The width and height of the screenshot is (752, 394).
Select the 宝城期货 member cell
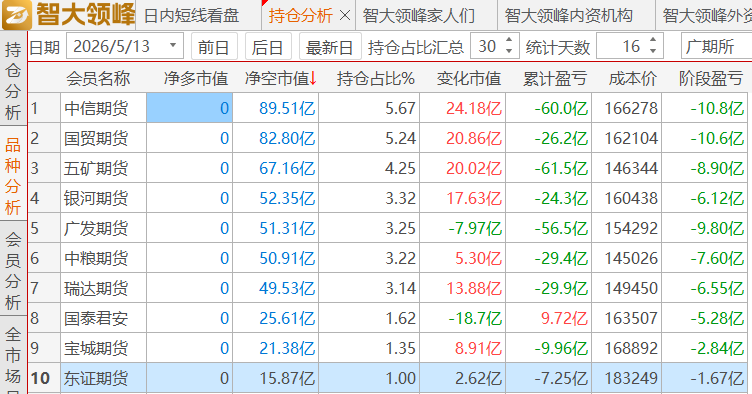pyautogui.click(x=103, y=348)
